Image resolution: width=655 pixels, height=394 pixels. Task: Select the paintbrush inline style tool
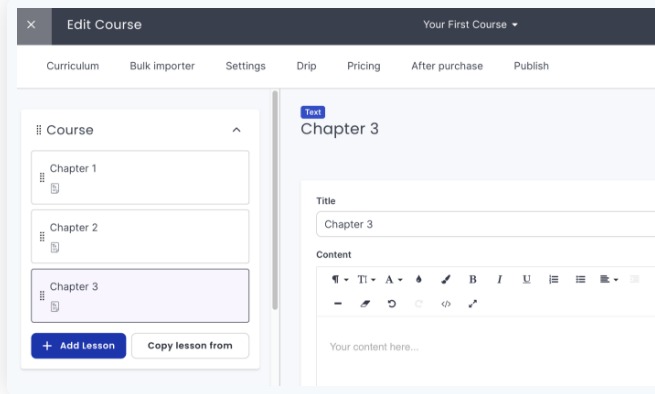click(446, 279)
